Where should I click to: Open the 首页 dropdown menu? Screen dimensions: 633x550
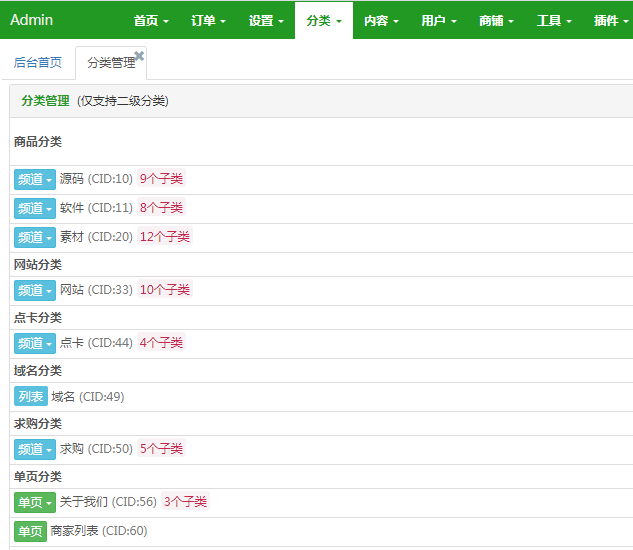151,20
